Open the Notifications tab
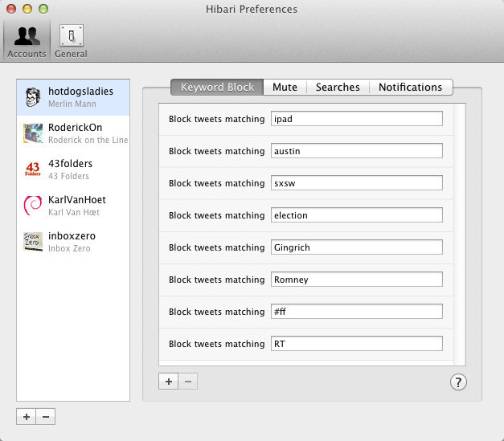 410,87
